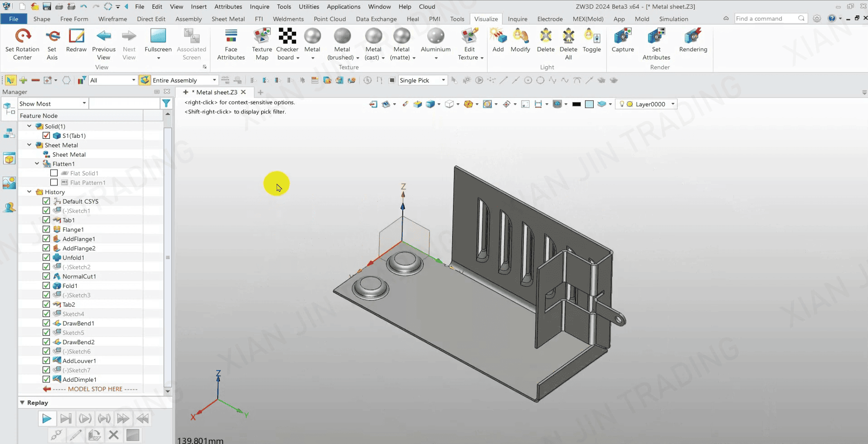The height and width of the screenshot is (444, 868).
Task: Click the Rendering icon
Action: tap(692, 36)
